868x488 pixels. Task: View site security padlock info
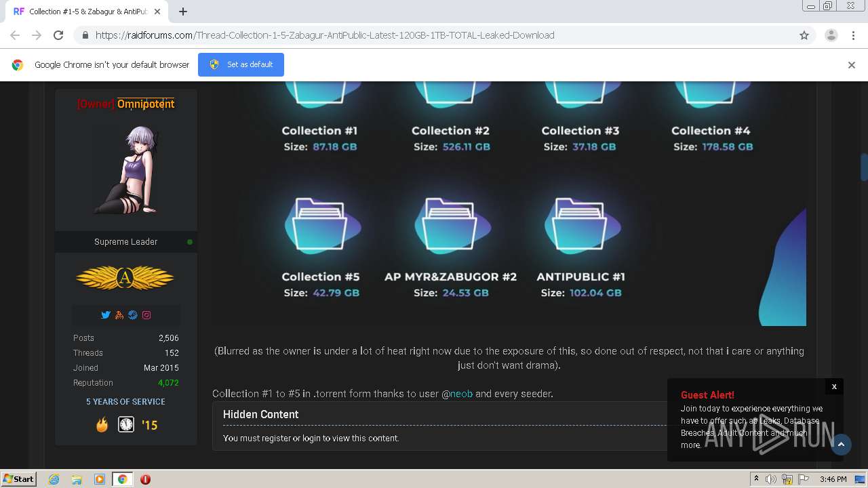85,35
